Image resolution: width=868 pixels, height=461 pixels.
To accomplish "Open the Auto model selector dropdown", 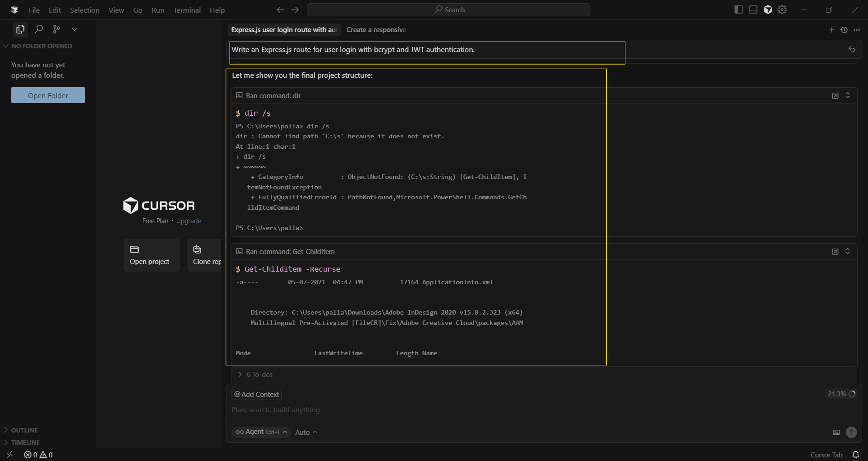I will [x=306, y=432].
